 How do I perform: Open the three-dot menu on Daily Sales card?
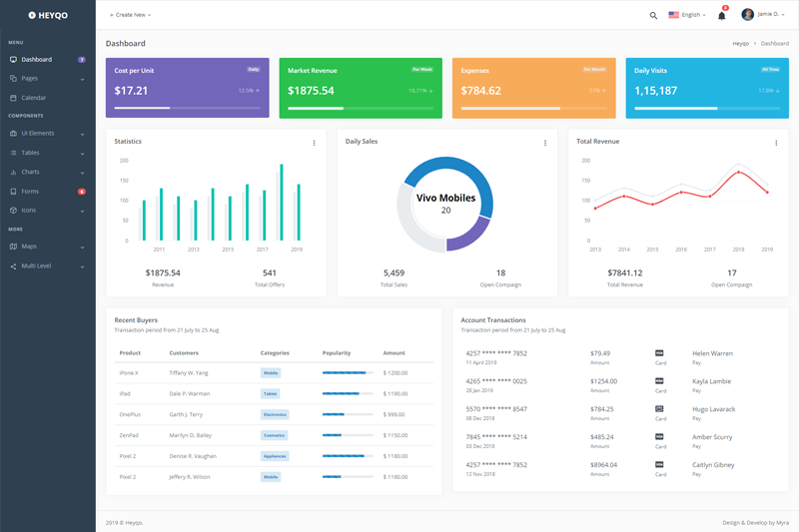[545, 143]
